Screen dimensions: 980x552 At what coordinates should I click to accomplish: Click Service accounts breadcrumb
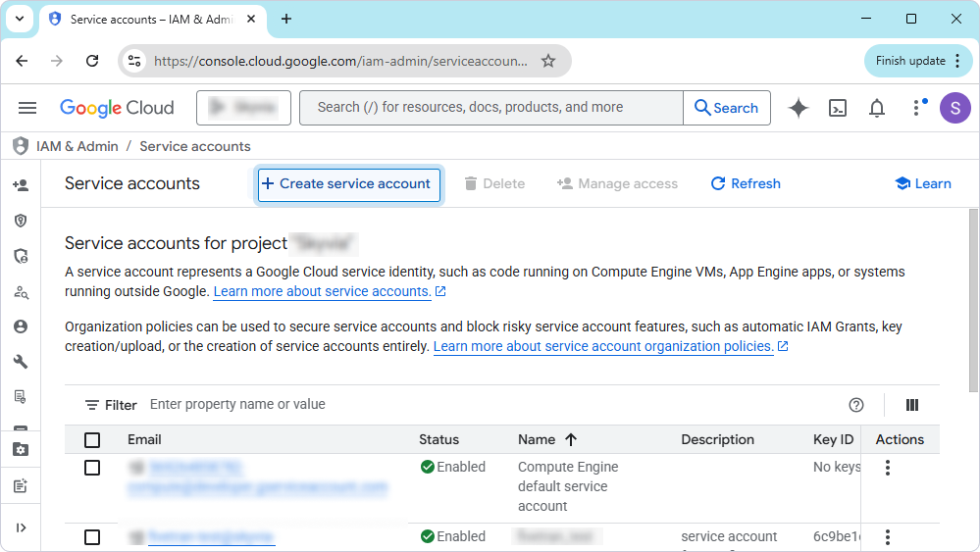click(195, 146)
